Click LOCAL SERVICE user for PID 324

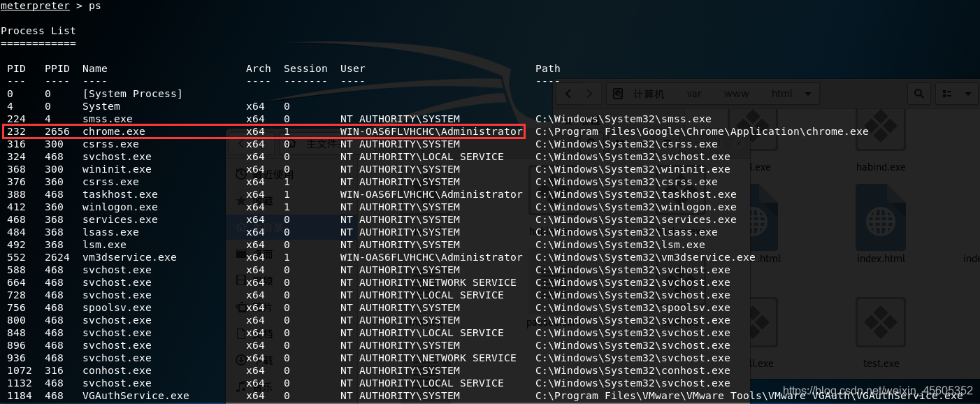coord(422,157)
